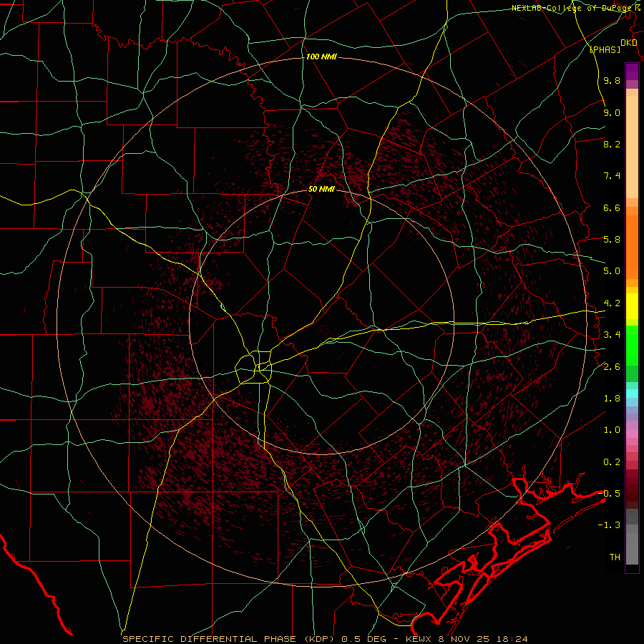Click the 5.8 scale value
The image size is (644, 644).
click(612, 240)
